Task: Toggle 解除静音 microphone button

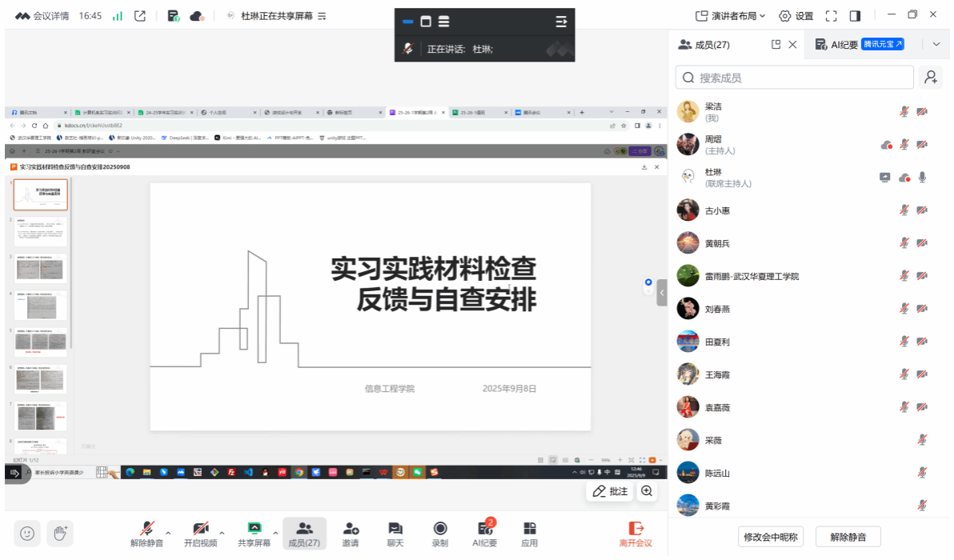Action: 147,534
